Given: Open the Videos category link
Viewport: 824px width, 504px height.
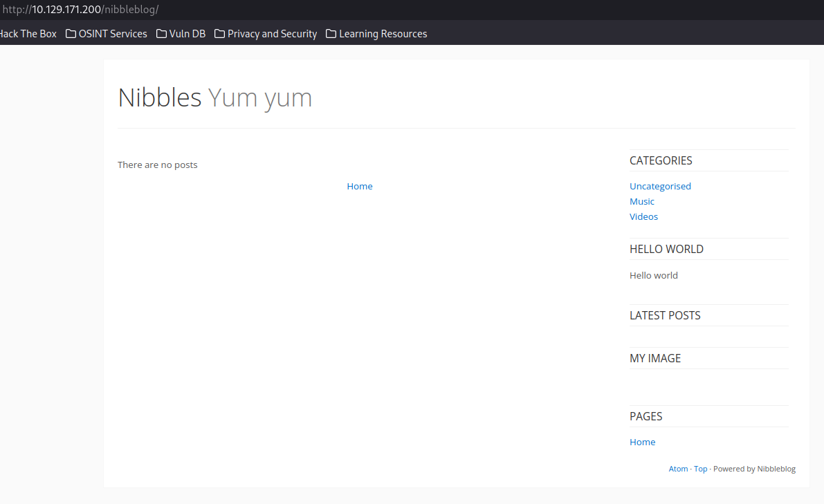Looking at the screenshot, I should pos(643,216).
